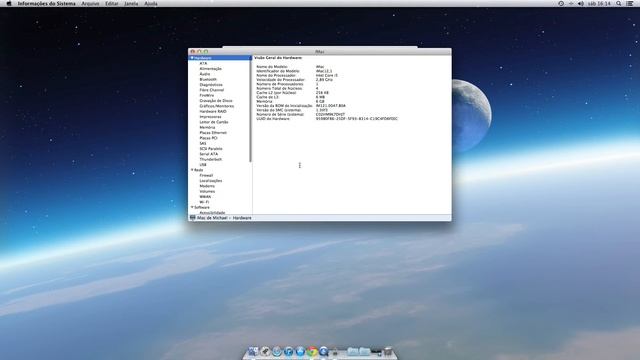Open iTunes from the Dock

(x=289, y=351)
